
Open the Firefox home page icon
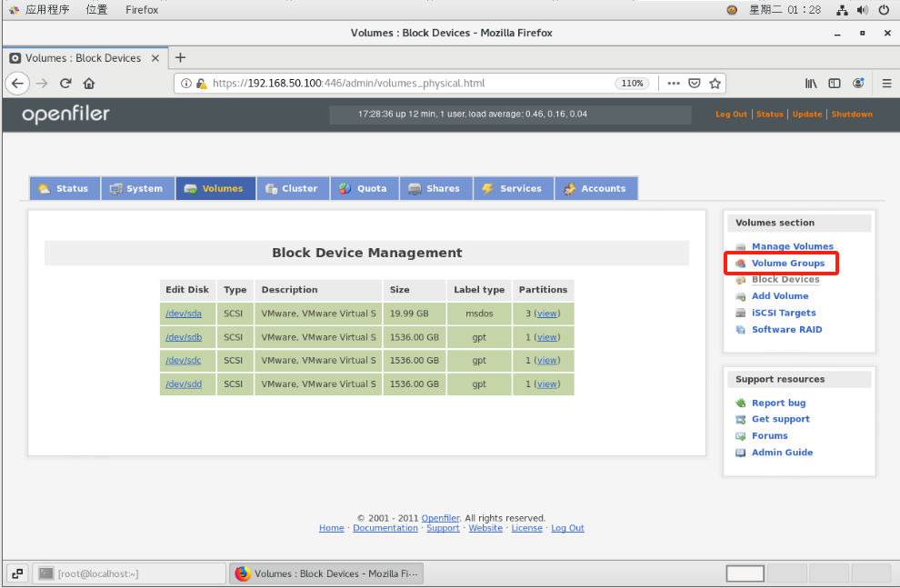(x=89, y=84)
